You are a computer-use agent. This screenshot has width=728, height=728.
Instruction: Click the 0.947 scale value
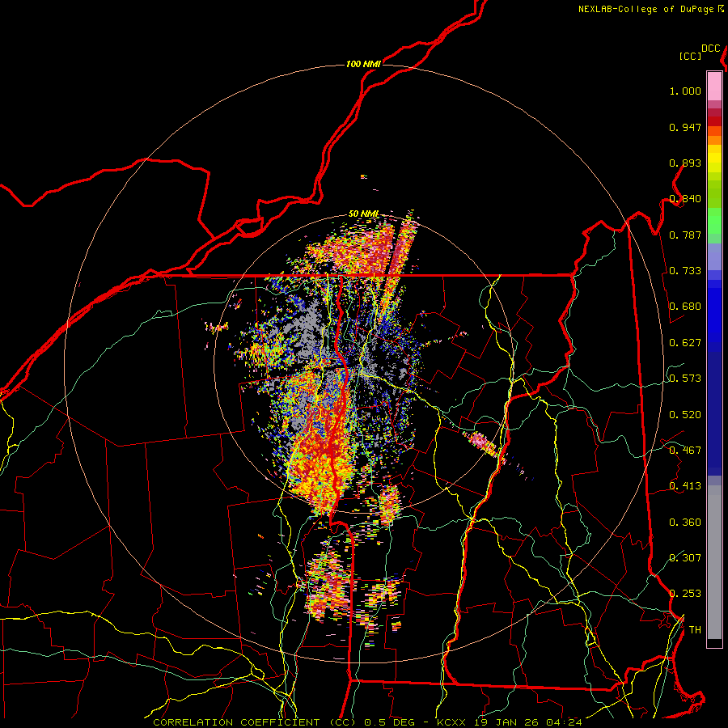point(685,127)
